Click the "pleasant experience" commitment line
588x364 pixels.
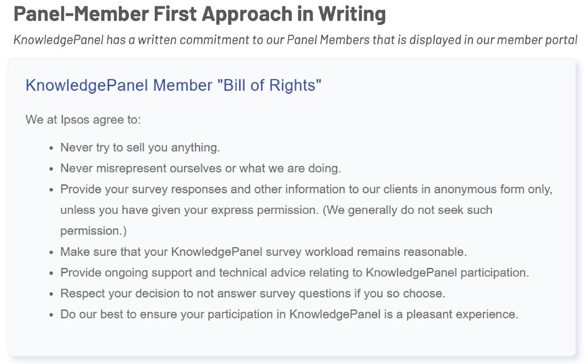pos(289,314)
